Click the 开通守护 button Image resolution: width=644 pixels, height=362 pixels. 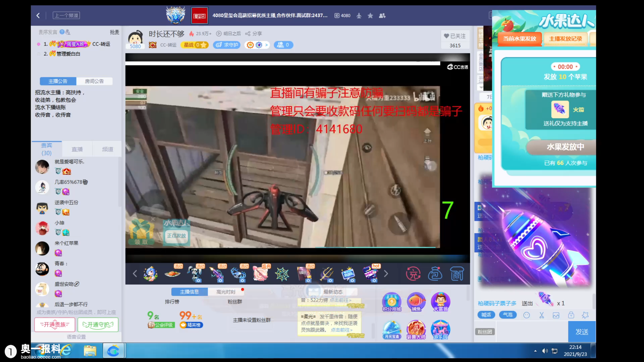98,324
